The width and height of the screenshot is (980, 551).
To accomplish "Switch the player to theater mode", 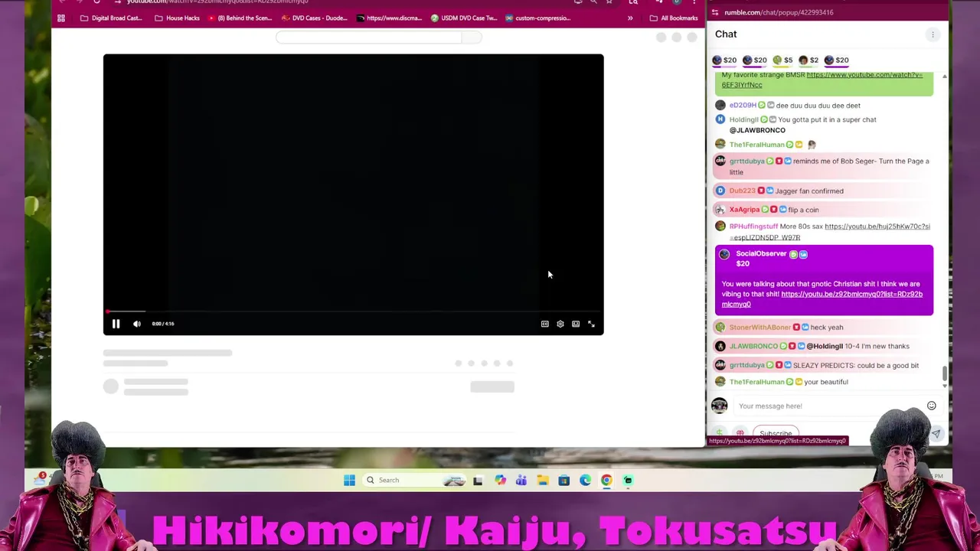I will click(576, 324).
